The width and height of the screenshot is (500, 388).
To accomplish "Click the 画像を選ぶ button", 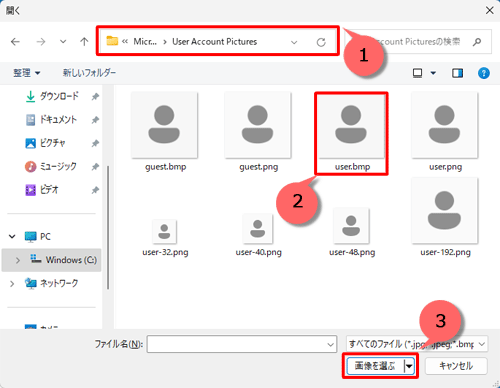I will (375, 366).
